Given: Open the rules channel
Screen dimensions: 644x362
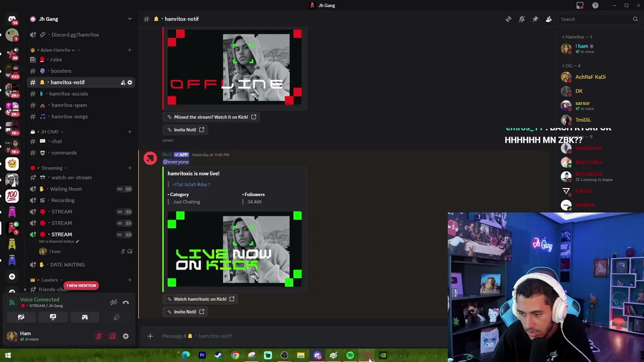Looking at the screenshot, I should click(56, 59).
